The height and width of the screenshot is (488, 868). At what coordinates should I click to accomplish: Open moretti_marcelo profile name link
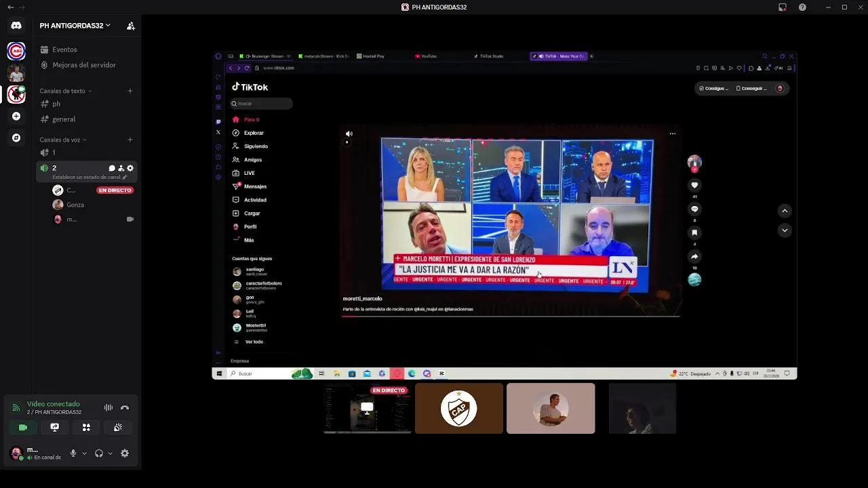pos(363,299)
